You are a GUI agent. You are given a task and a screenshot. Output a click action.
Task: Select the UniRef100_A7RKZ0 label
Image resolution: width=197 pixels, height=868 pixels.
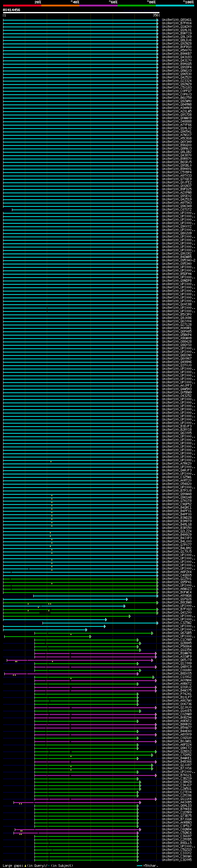(177, 464)
